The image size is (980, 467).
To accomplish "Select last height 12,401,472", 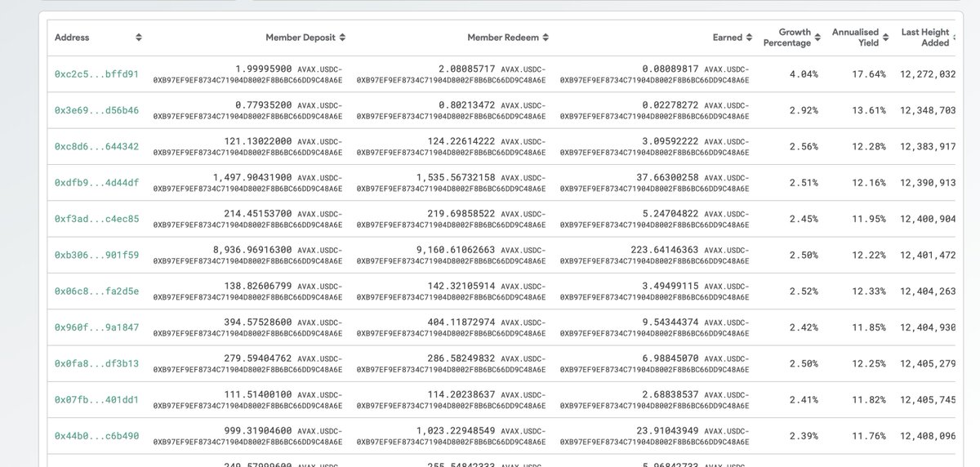I will tap(928, 255).
